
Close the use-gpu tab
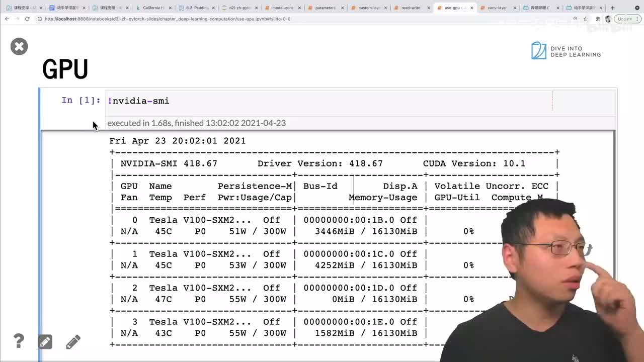click(x=471, y=8)
